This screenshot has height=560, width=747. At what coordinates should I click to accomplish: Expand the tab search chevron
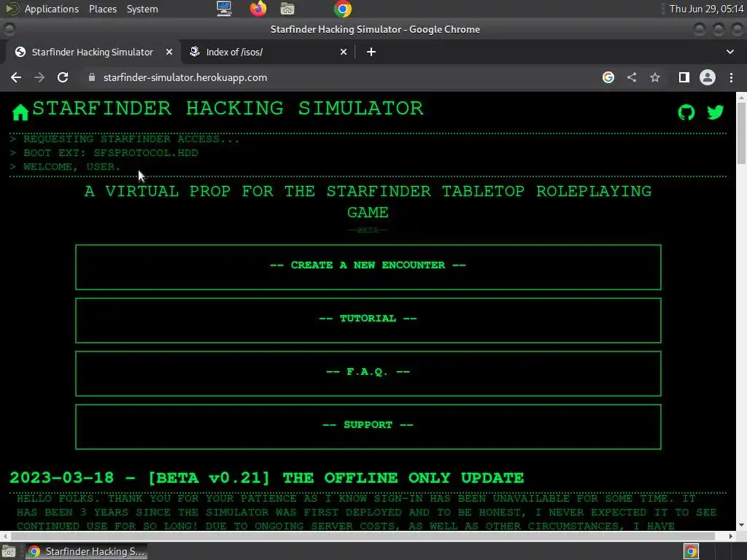pos(729,52)
